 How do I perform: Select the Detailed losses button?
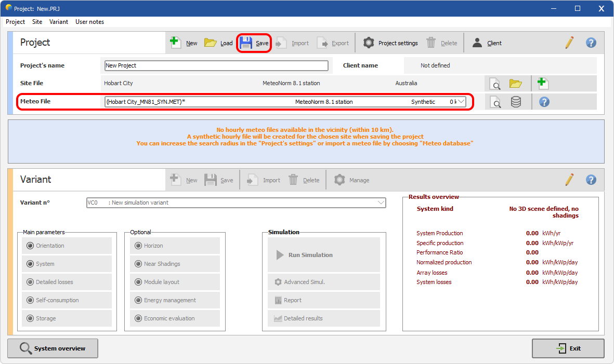(67, 282)
